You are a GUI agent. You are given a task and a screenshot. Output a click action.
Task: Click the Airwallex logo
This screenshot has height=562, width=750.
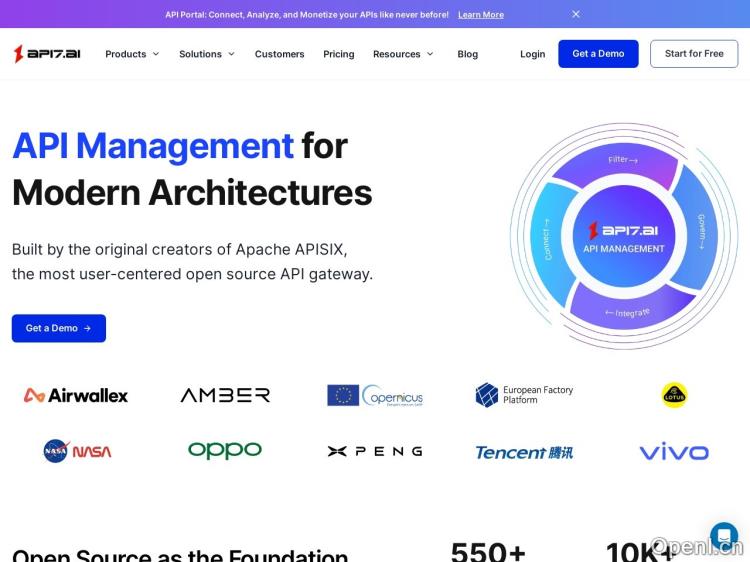[76, 396]
